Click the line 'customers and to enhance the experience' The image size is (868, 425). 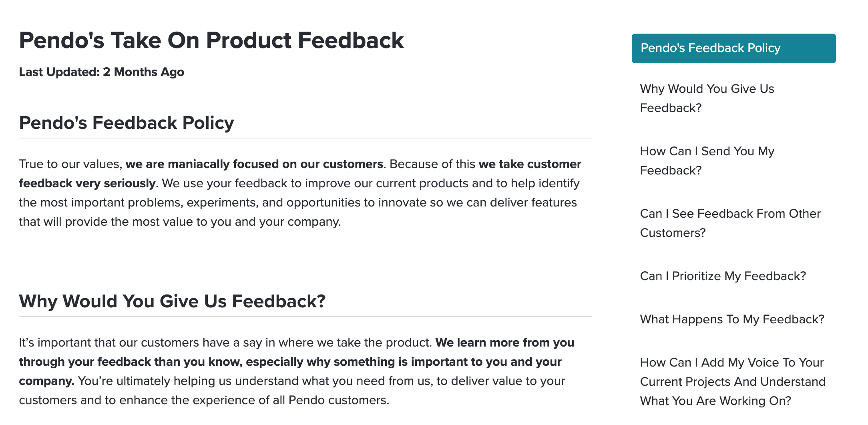pyautogui.click(x=204, y=400)
